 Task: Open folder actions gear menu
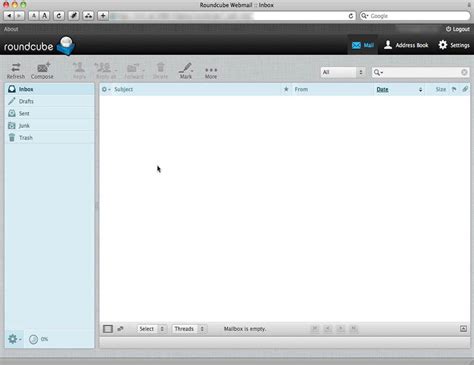pyautogui.click(x=14, y=339)
